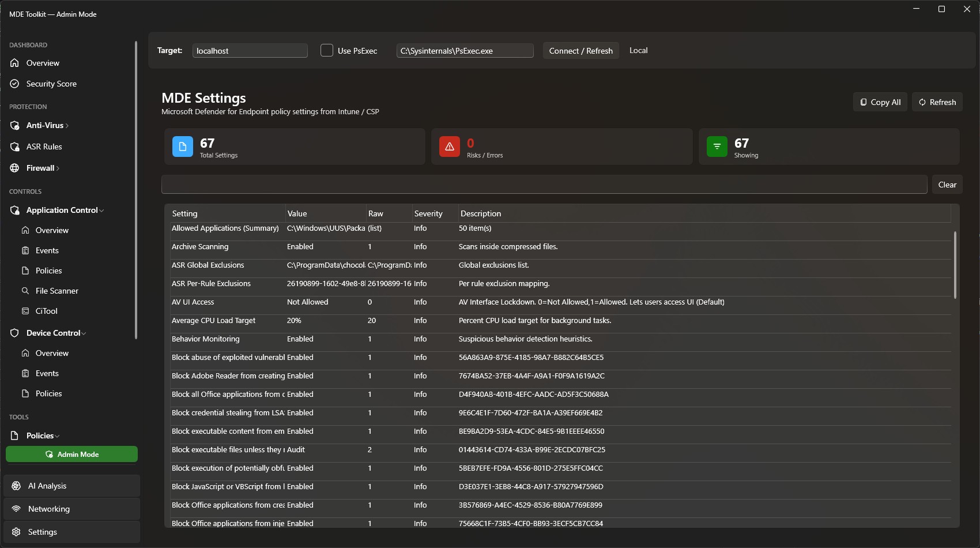This screenshot has height=548, width=980.
Task: Toggle Admin Mode
Action: pyautogui.click(x=71, y=454)
